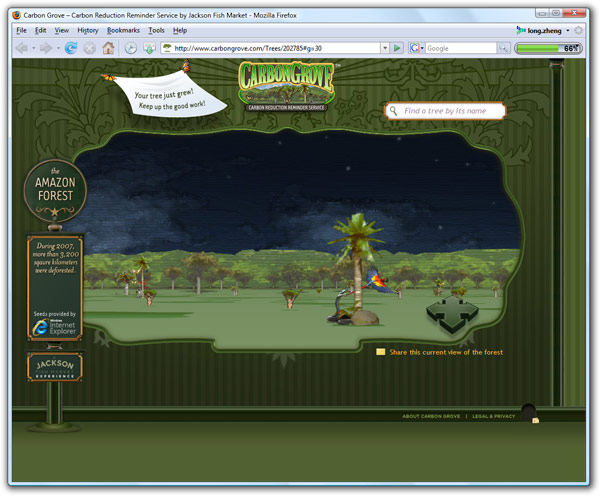
Task: Click the site favicon in address bar
Action: (x=167, y=48)
